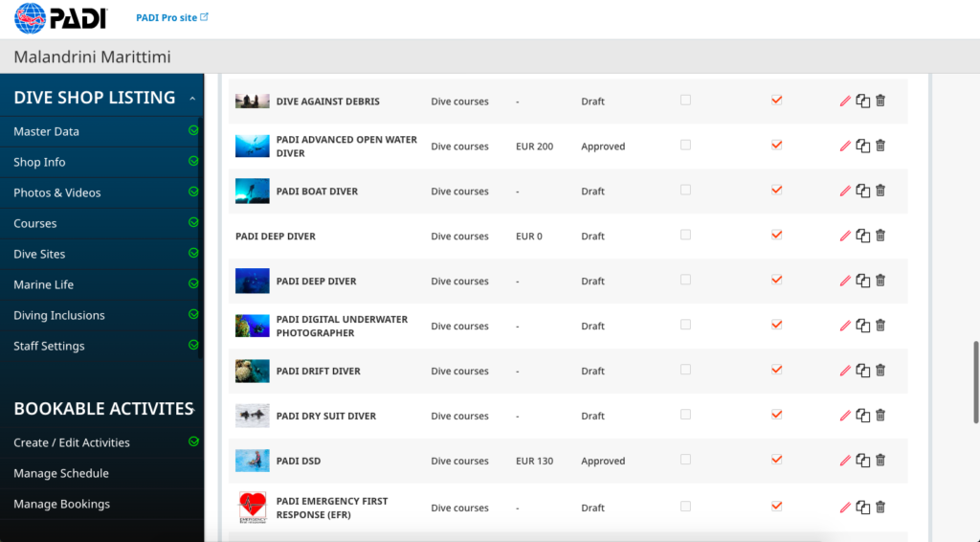Copy the PADI Dry Suit Diver activity
Screen dimensions: 980x542
coord(863,416)
